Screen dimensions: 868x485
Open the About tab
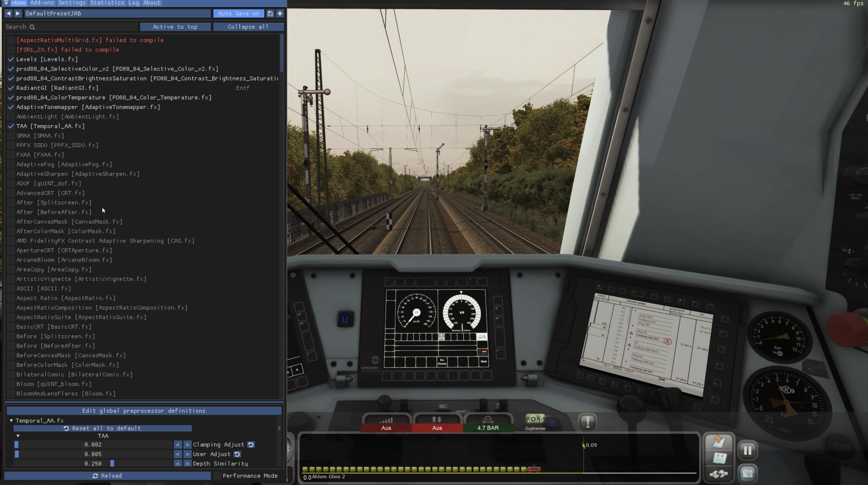152,3
